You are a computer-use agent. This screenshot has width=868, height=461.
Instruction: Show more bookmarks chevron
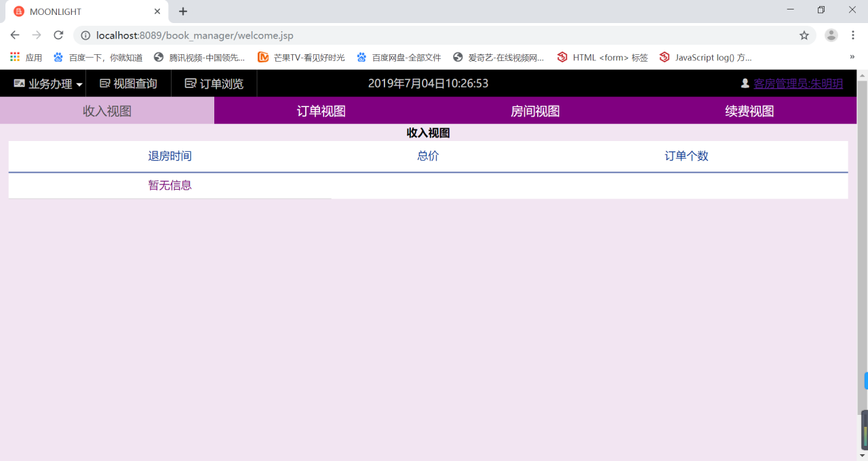(x=852, y=58)
